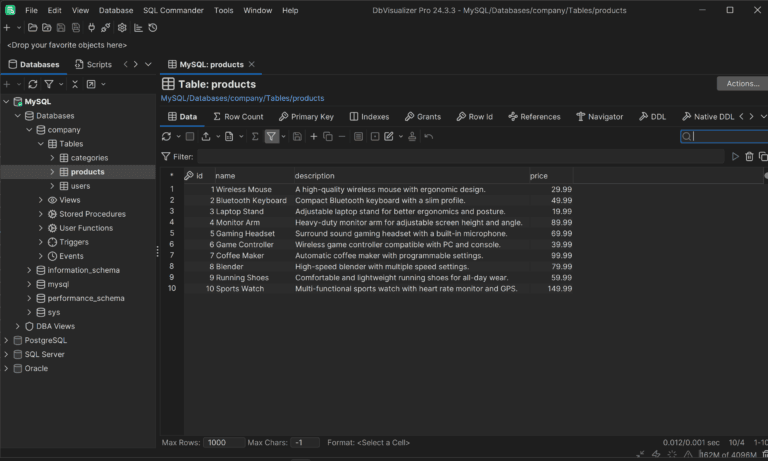Click the disconnect plug icon in main toolbar
Viewport: 768px width, 461px height.
point(105,28)
